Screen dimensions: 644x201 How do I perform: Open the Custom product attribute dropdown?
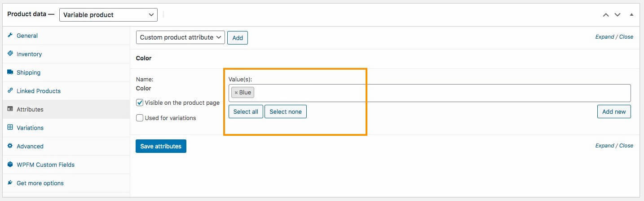[180, 37]
